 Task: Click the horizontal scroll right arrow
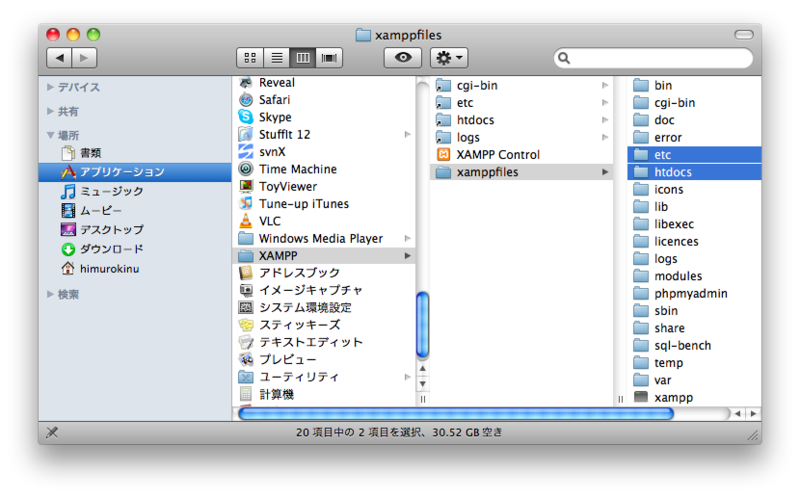pos(754,414)
